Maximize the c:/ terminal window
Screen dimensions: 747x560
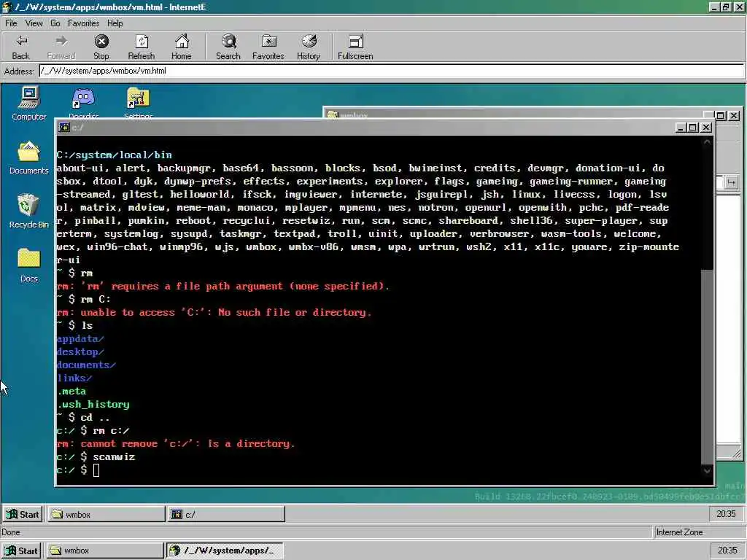point(693,128)
